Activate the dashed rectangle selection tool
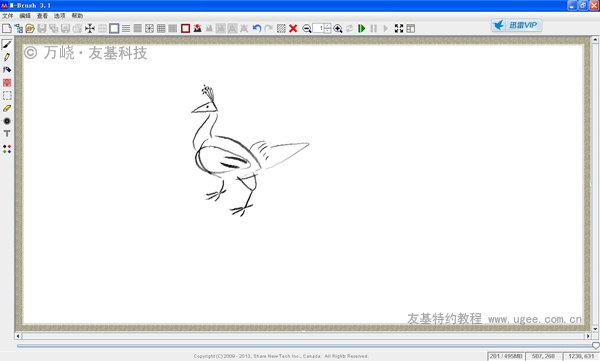This screenshot has height=361, width=600. point(7,96)
